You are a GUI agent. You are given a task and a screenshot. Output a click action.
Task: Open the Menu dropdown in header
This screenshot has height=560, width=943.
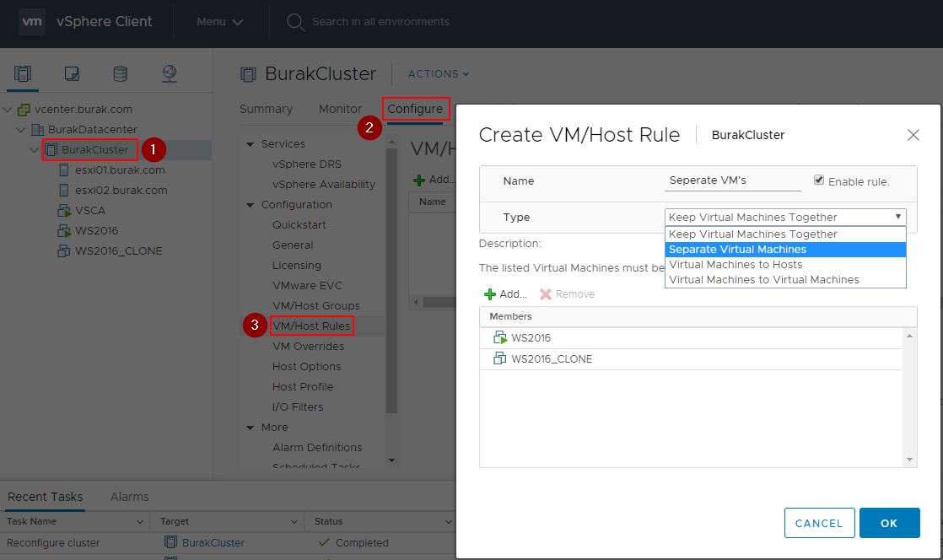[219, 22]
